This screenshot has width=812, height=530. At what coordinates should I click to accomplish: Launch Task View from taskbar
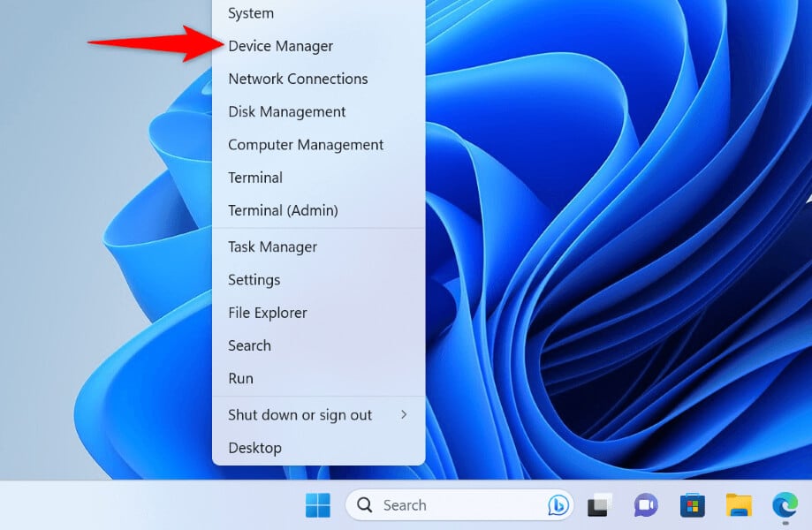coord(599,504)
